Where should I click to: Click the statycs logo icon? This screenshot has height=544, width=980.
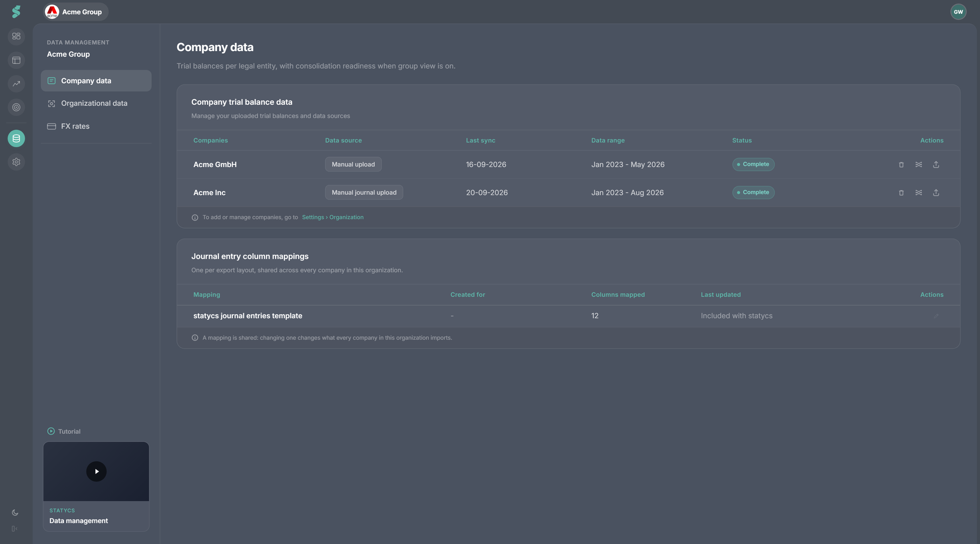tap(16, 12)
